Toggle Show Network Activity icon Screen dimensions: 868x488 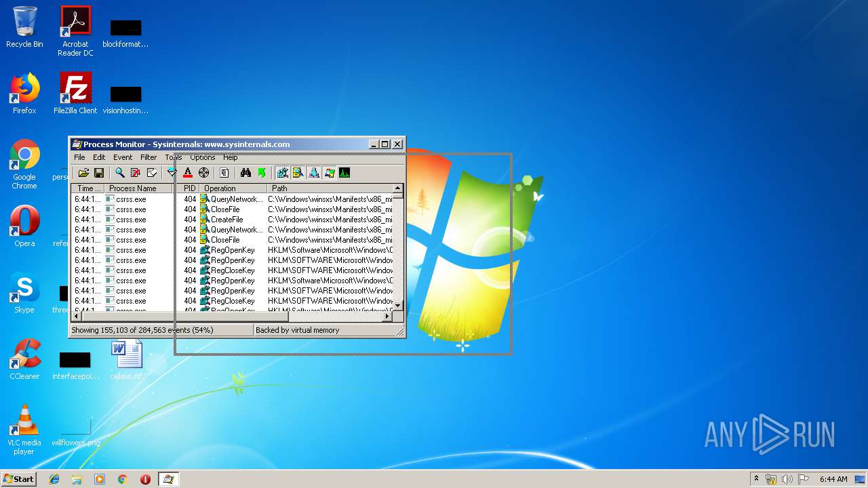click(313, 173)
